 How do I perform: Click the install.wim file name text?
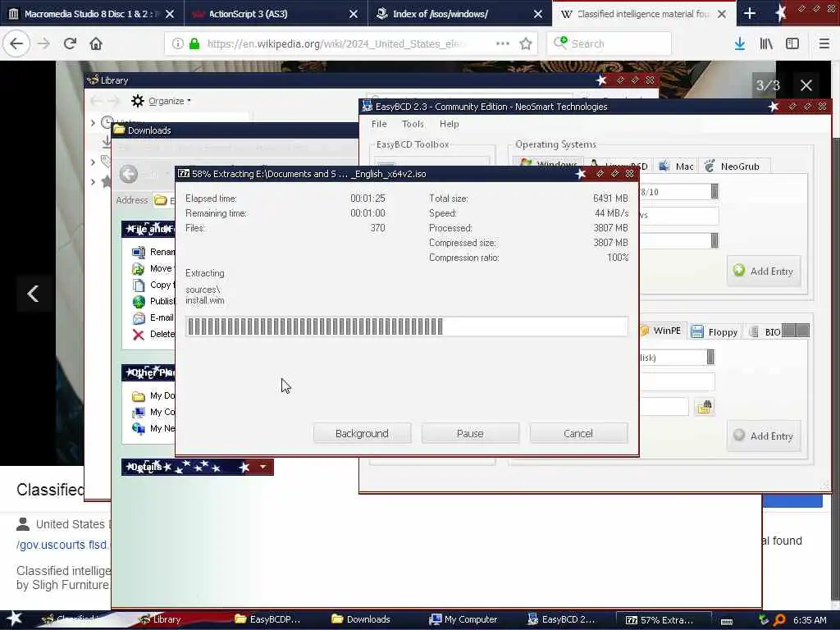[205, 300]
